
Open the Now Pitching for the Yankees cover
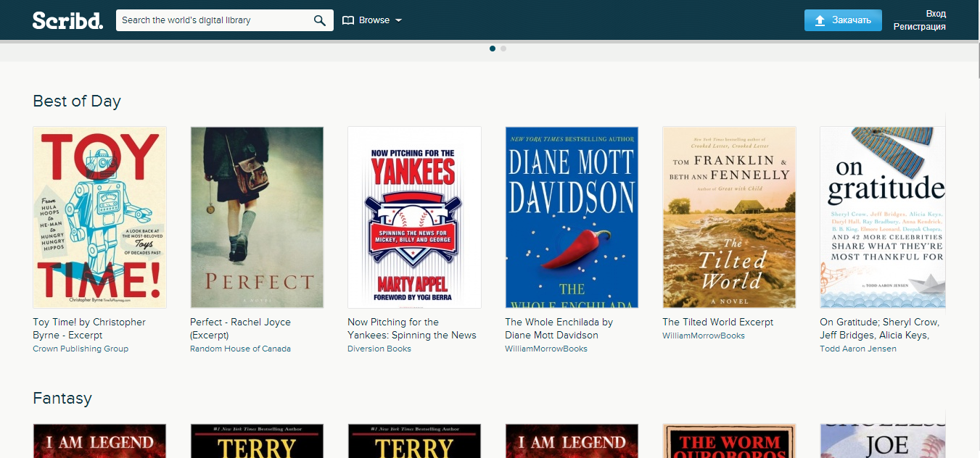click(414, 217)
